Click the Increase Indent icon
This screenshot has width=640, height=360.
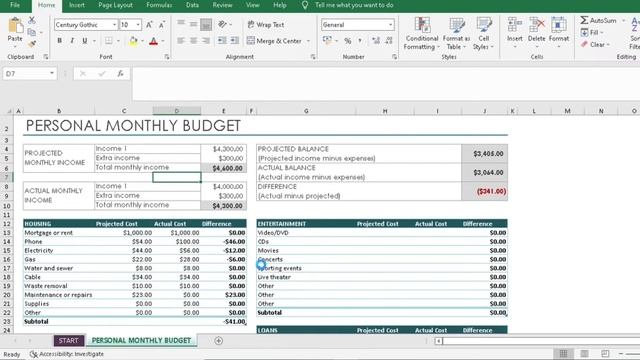235,41
